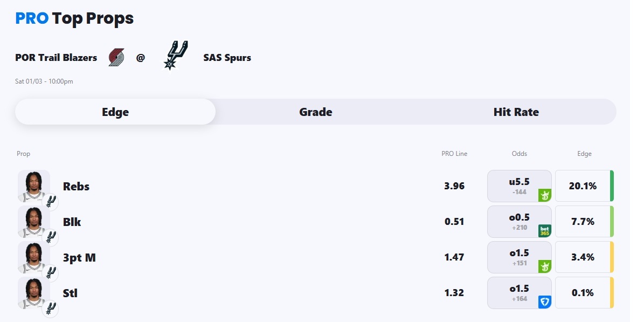
Task: Click Spurs badge on Stl player photo
Action: pos(50,309)
